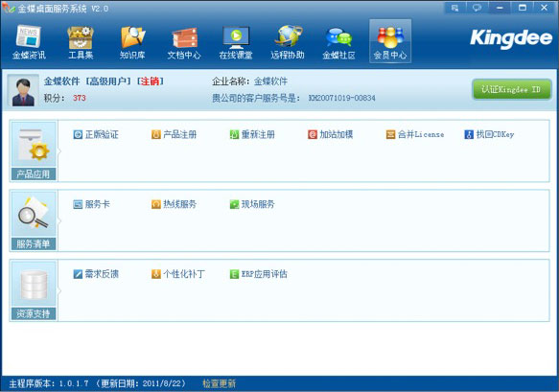
Task: Open 正版验证 genuine verification
Action: coord(102,134)
